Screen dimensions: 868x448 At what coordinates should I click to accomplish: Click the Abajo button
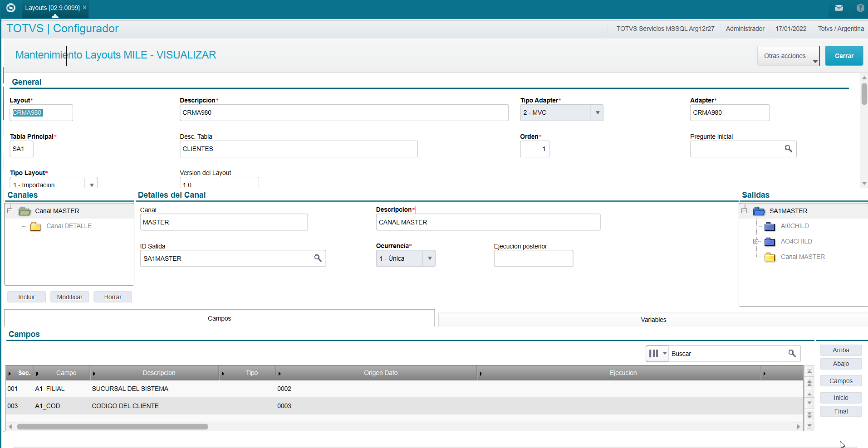tap(841, 364)
